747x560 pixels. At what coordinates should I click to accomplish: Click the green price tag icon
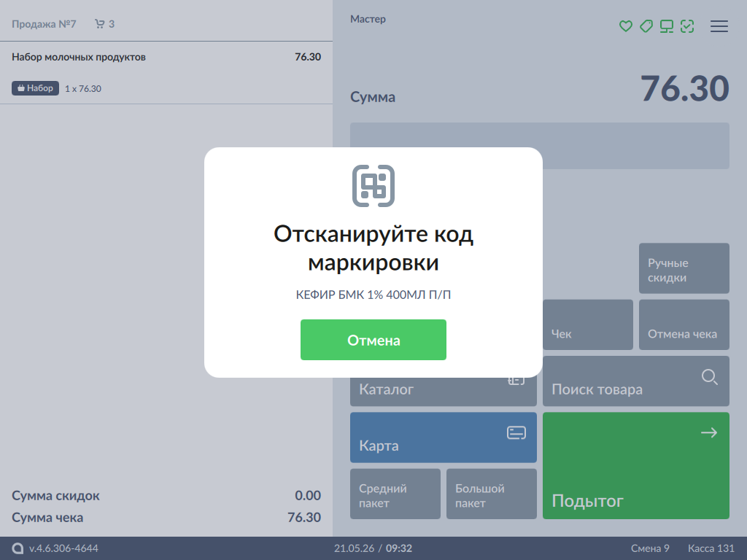pos(646,26)
